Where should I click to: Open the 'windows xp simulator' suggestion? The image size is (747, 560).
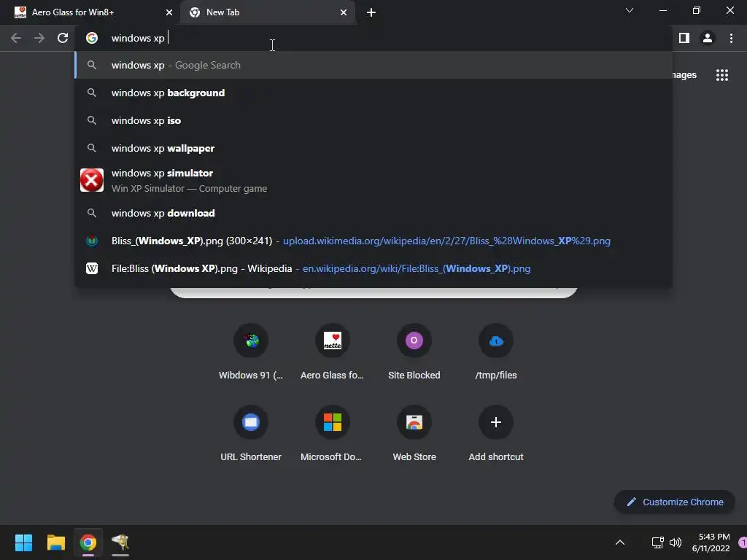coord(373,181)
